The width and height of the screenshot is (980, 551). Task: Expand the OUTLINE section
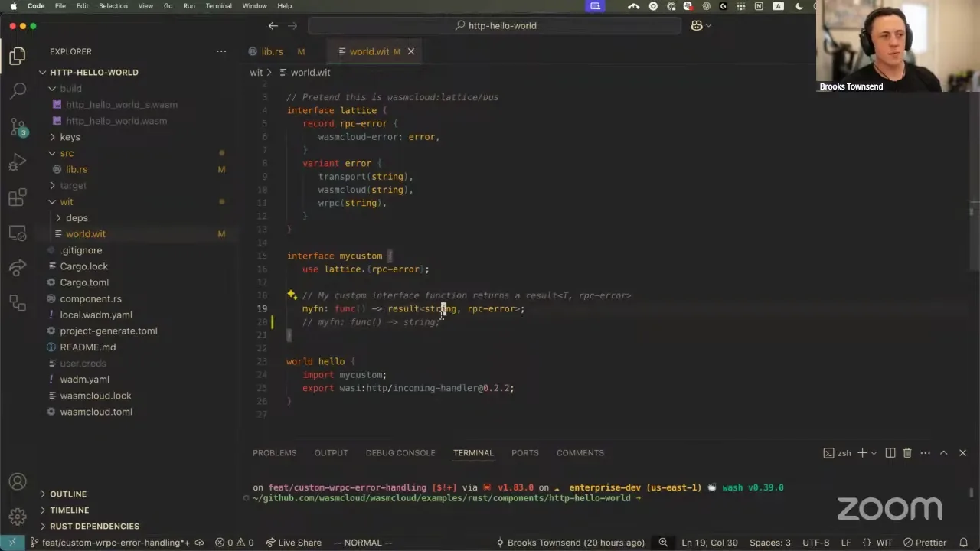[x=68, y=494]
